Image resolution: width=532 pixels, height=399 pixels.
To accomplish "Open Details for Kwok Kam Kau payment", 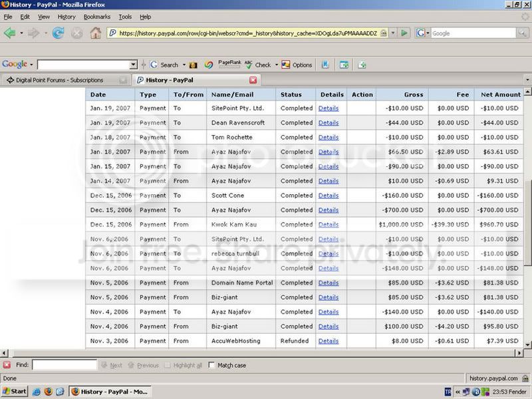I will [329, 225].
